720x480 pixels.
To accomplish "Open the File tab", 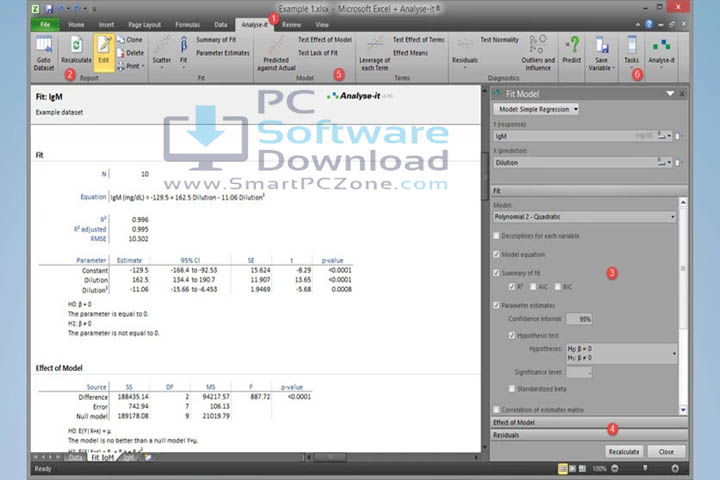I will [45, 25].
